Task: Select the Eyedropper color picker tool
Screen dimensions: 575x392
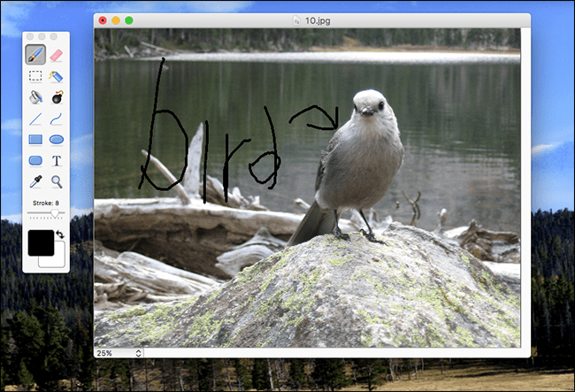Action: [x=35, y=182]
